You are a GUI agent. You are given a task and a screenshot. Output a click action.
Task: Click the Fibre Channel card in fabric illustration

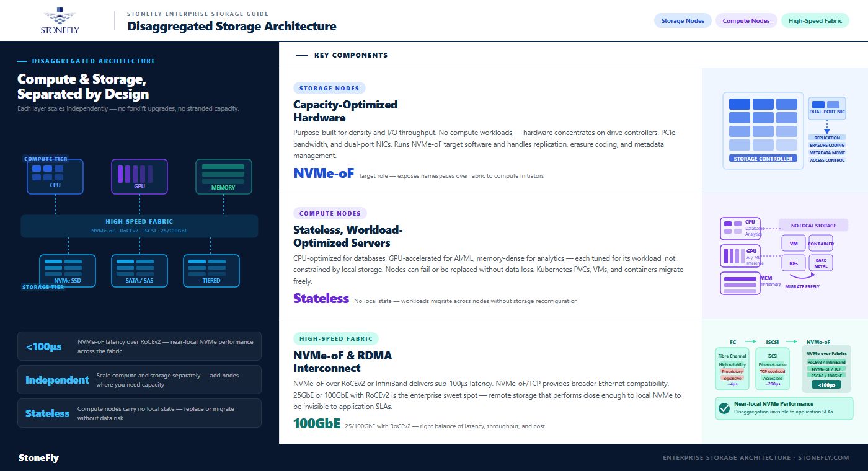[732, 369]
